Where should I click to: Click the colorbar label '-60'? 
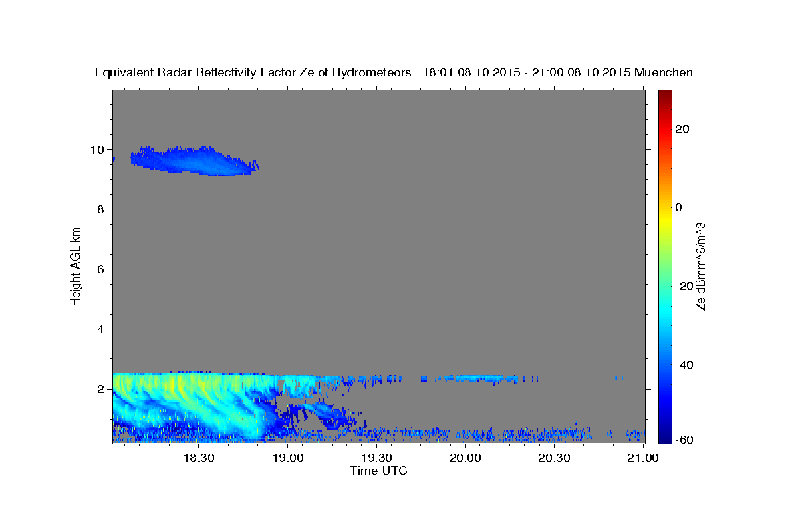[x=684, y=440]
